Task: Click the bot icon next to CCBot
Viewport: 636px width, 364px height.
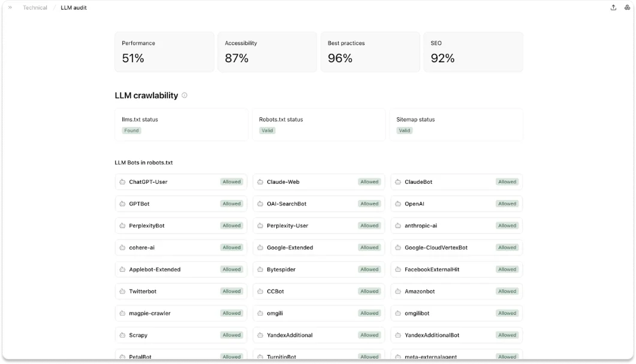Action: pyautogui.click(x=260, y=291)
